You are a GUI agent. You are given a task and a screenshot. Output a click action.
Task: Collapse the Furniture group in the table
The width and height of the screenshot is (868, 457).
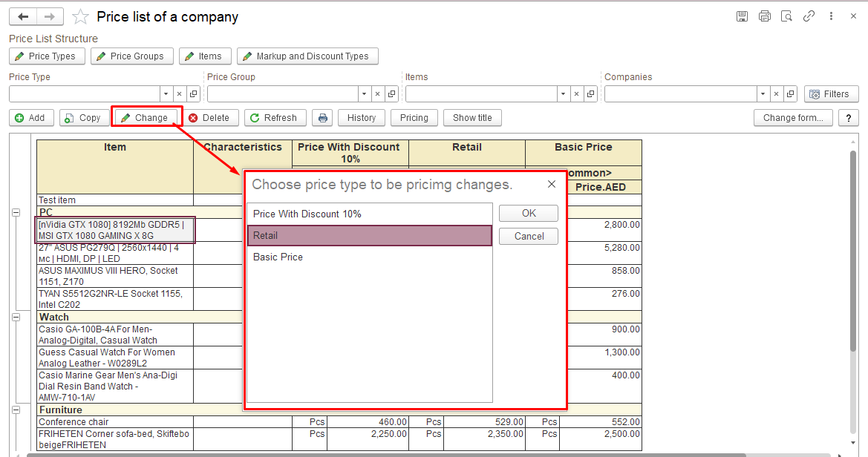tap(16, 410)
